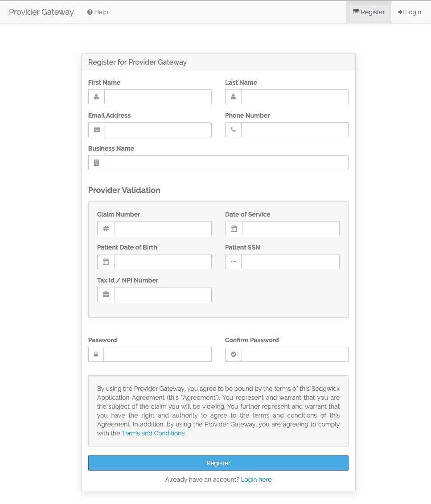
Task: Click the calendar icon for Date of Service
Action: click(x=234, y=229)
